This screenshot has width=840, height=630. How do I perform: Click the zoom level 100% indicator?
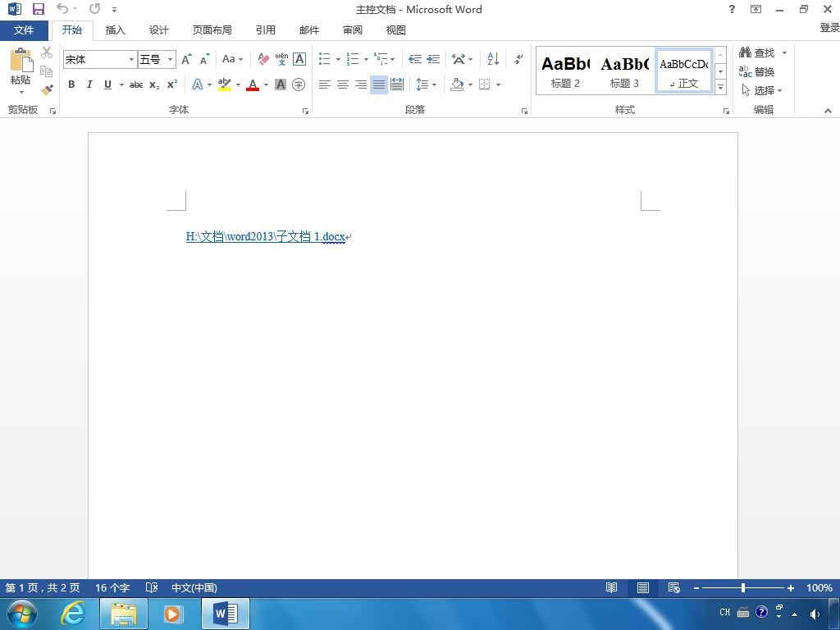point(819,587)
